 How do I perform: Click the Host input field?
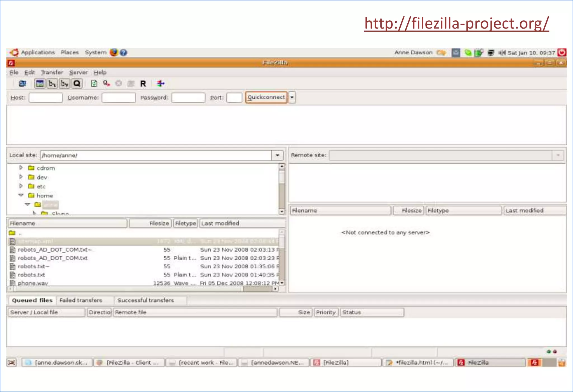[x=46, y=98]
